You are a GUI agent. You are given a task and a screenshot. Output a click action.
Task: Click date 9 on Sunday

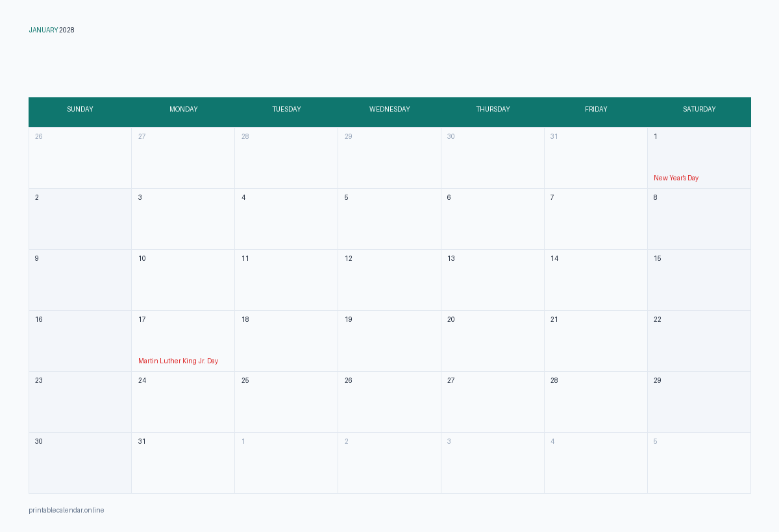click(x=36, y=258)
